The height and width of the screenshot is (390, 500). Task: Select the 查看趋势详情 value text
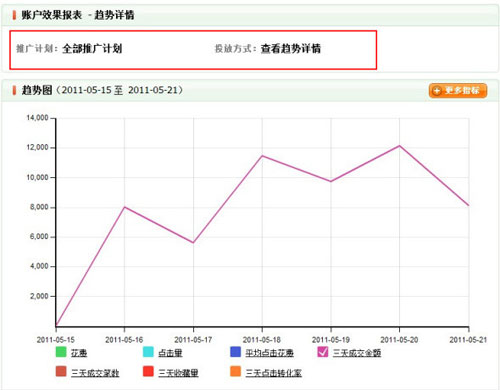(291, 49)
